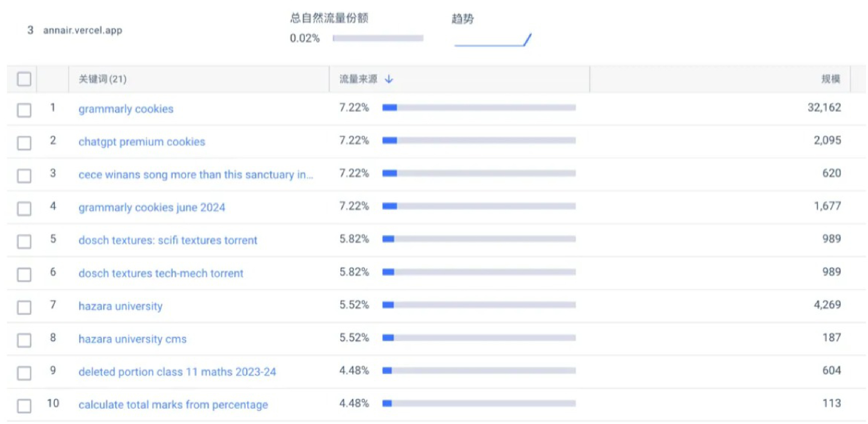Sort by 流量来源 column header

(x=358, y=79)
